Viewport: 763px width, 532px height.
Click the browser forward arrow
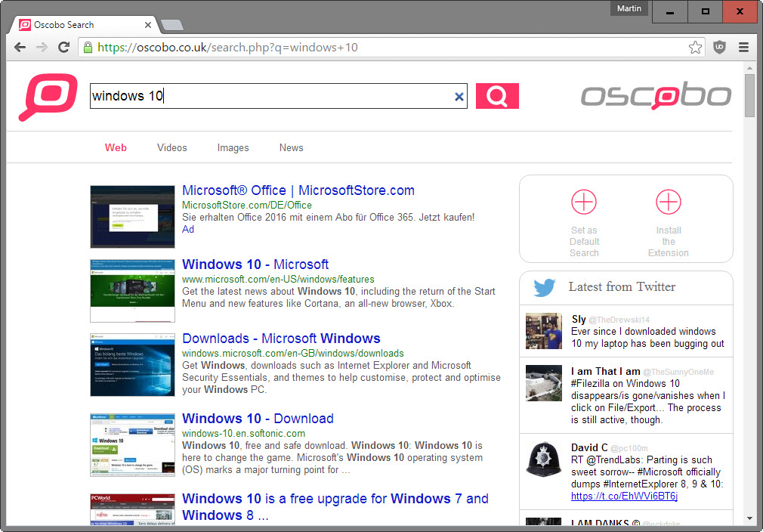coord(42,47)
